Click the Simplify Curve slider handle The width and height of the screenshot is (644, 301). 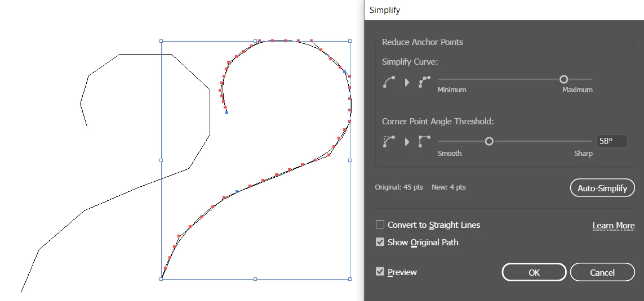(563, 79)
